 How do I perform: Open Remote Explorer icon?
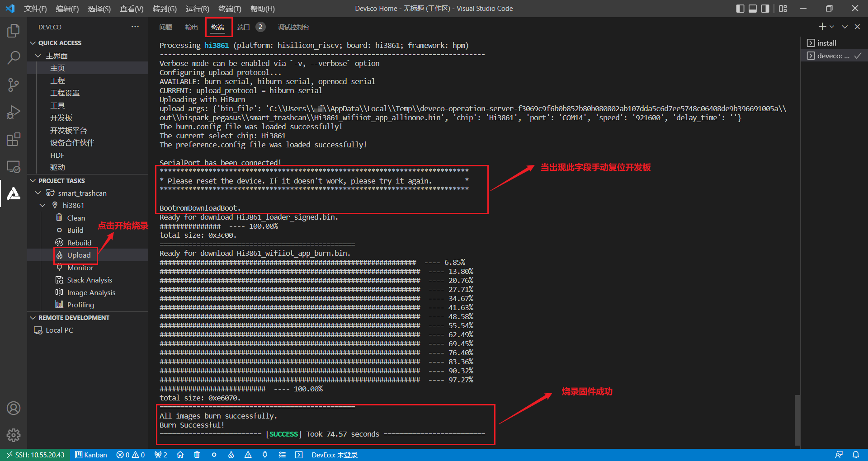[14, 166]
